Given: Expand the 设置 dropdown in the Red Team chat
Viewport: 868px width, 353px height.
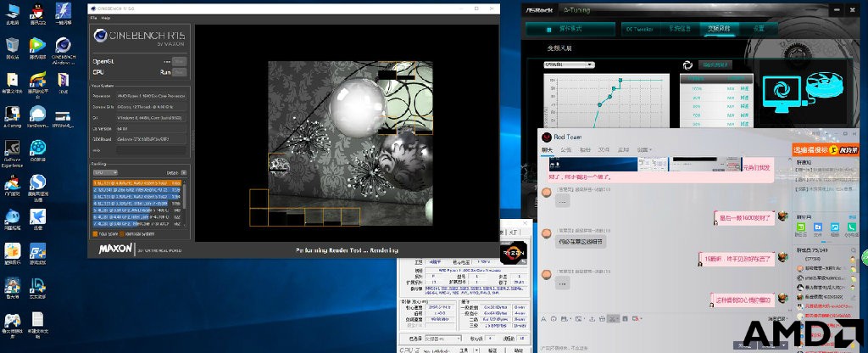Looking at the screenshot, I should (644, 149).
